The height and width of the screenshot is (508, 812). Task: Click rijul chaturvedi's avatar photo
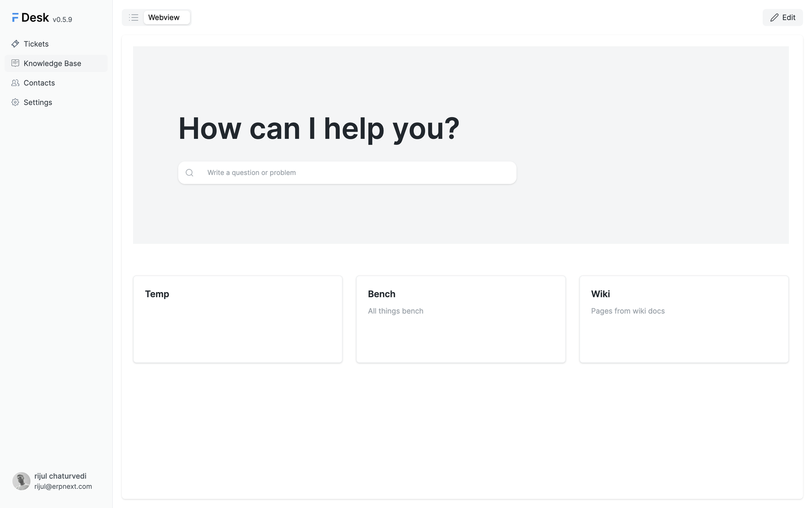tap(21, 481)
